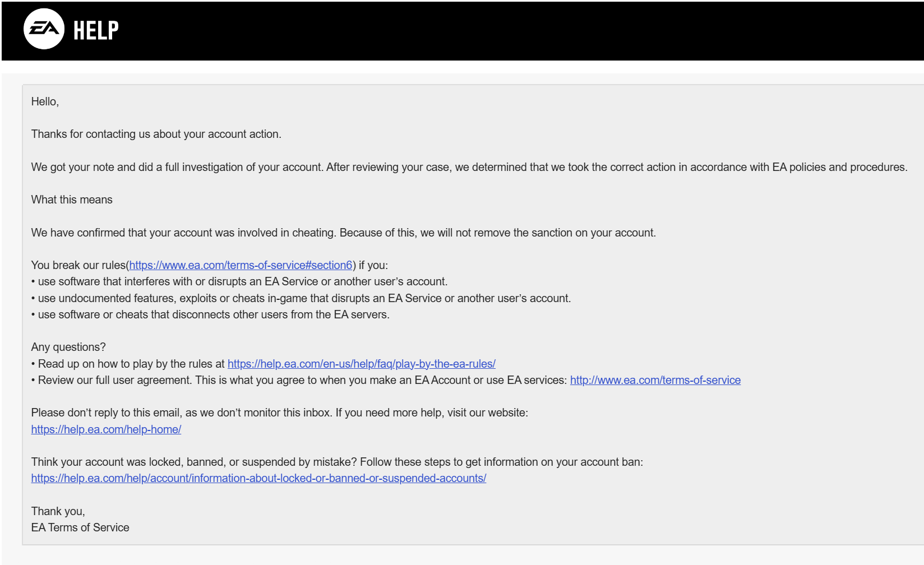Click the 'EA Terms of Service' signature
924x565 pixels.
(80, 527)
